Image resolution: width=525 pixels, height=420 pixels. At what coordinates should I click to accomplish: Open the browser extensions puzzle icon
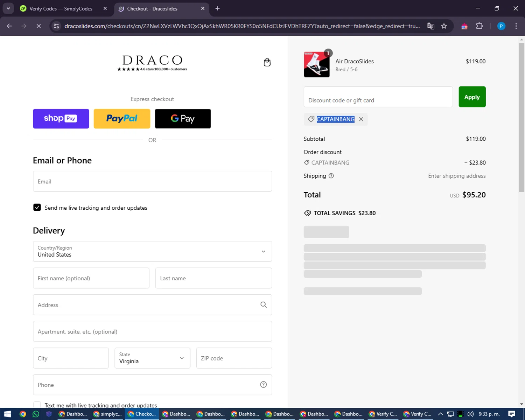click(479, 26)
